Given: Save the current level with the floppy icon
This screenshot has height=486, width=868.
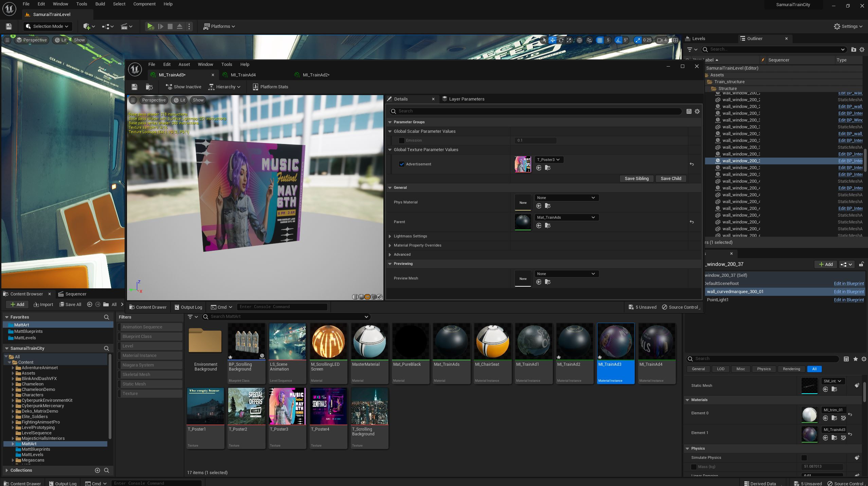Looking at the screenshot, I should pos(9,26).
